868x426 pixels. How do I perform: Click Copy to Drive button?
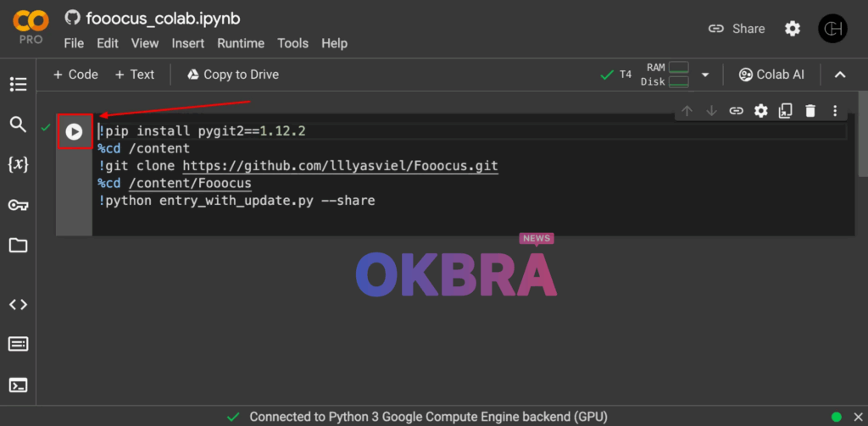[x=233, y=75]
